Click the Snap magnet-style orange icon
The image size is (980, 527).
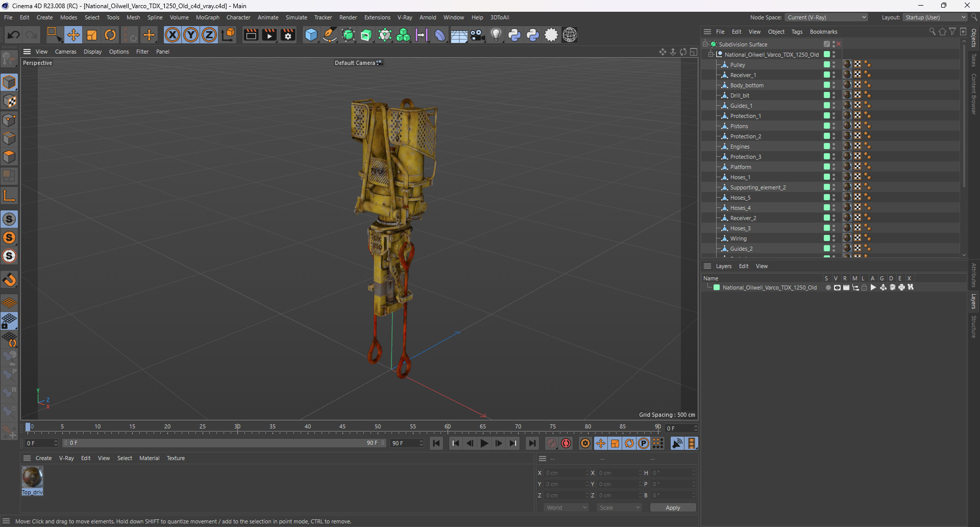click(9, 280)
